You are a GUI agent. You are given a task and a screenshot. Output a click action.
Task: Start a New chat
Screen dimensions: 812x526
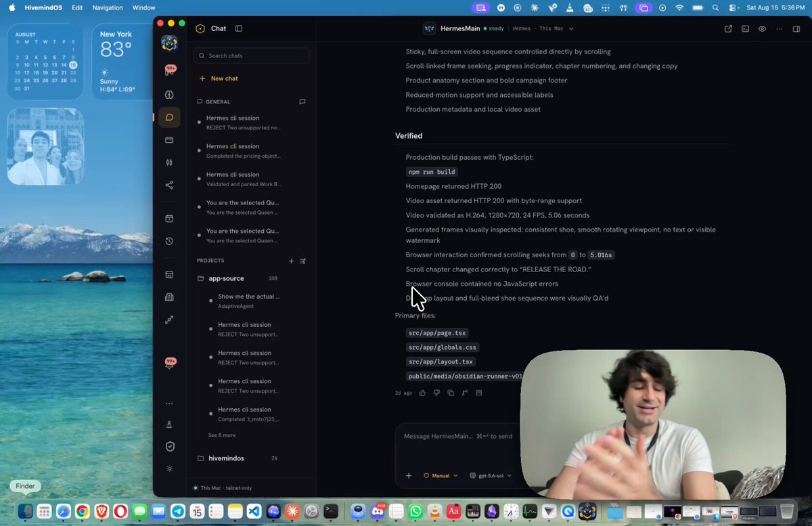click(x=219, y=79)
